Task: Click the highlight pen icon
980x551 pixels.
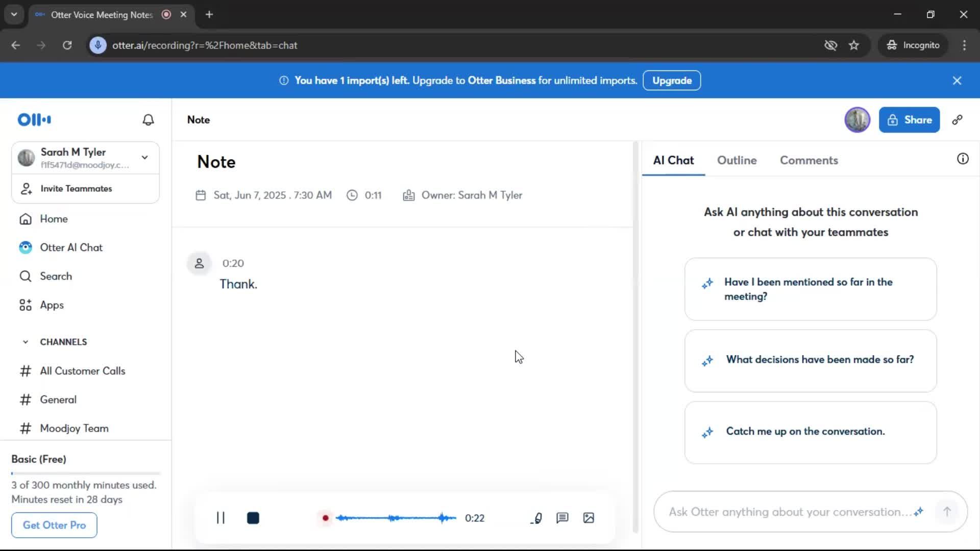Action: click(536, 518)
